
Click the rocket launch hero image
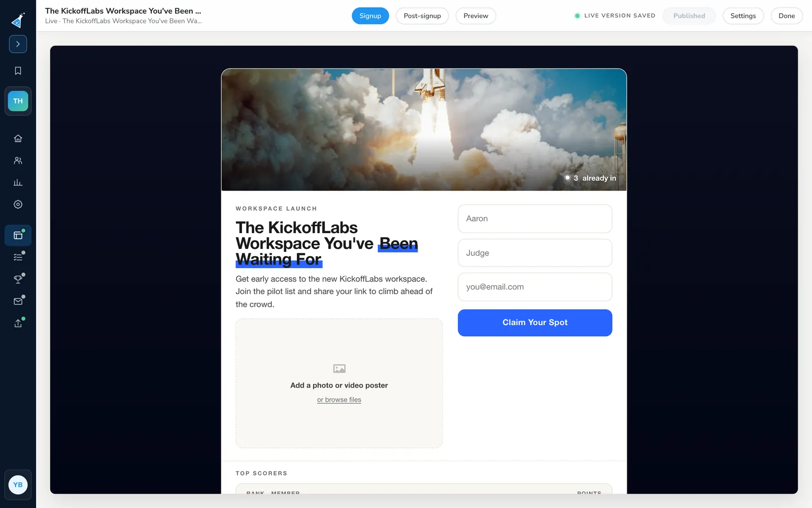click(424, 130)
